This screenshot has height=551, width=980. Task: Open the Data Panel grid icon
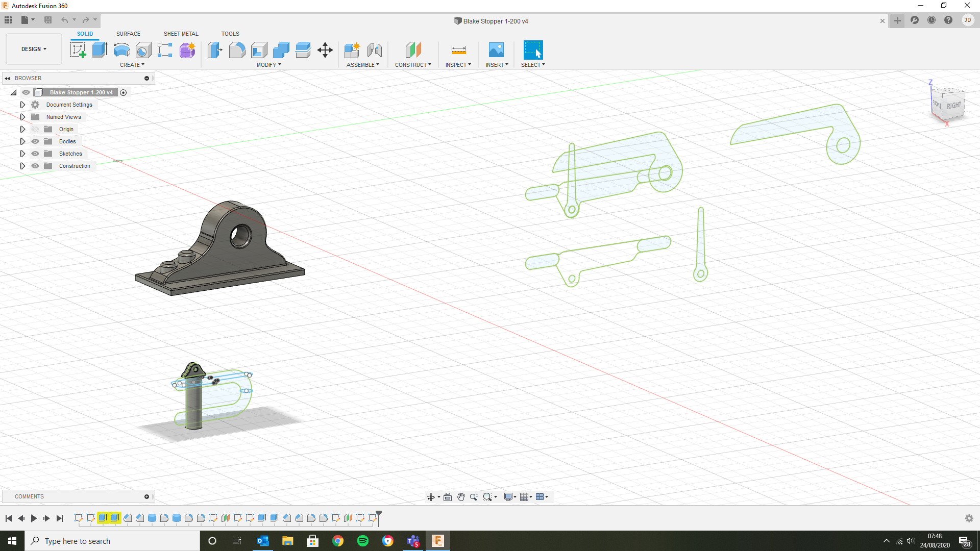tap(8, 20)
